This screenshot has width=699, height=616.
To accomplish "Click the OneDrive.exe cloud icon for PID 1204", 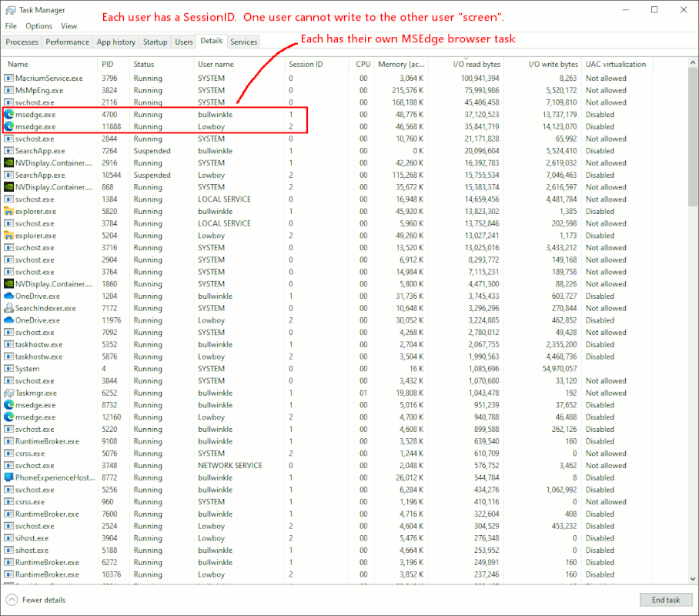I will 8,296.
